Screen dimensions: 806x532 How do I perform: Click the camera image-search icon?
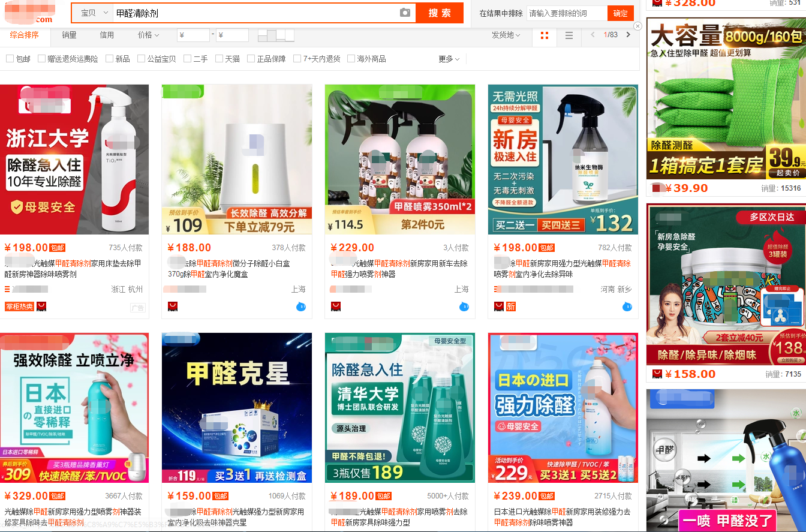(x=405, y=13)
